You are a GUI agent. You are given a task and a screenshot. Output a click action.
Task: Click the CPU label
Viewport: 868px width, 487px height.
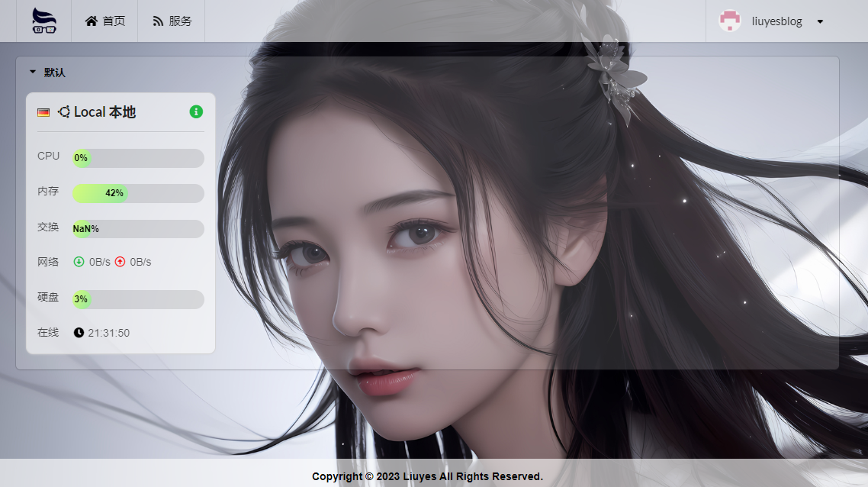coord(48,156)
